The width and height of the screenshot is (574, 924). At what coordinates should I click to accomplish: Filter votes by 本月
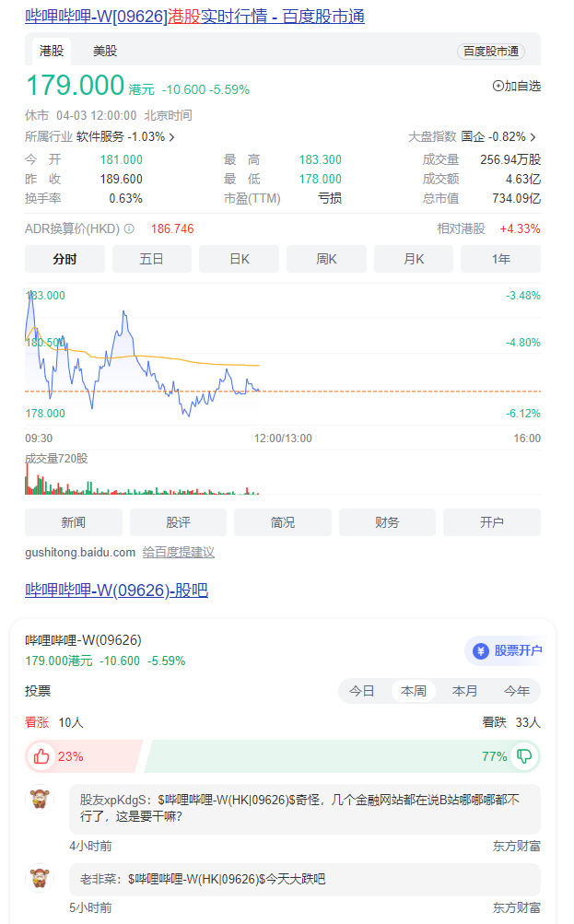tap(465, 691)
